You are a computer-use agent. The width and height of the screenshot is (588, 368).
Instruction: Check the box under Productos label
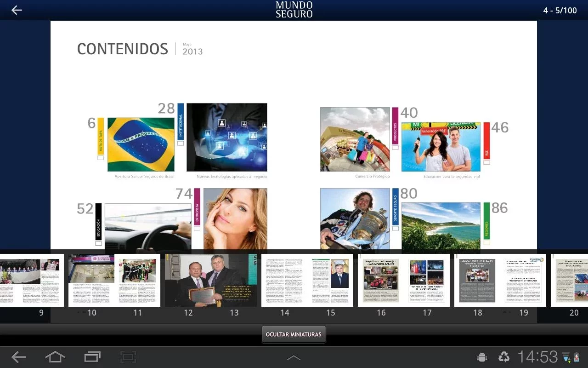[x=395, y=148]
